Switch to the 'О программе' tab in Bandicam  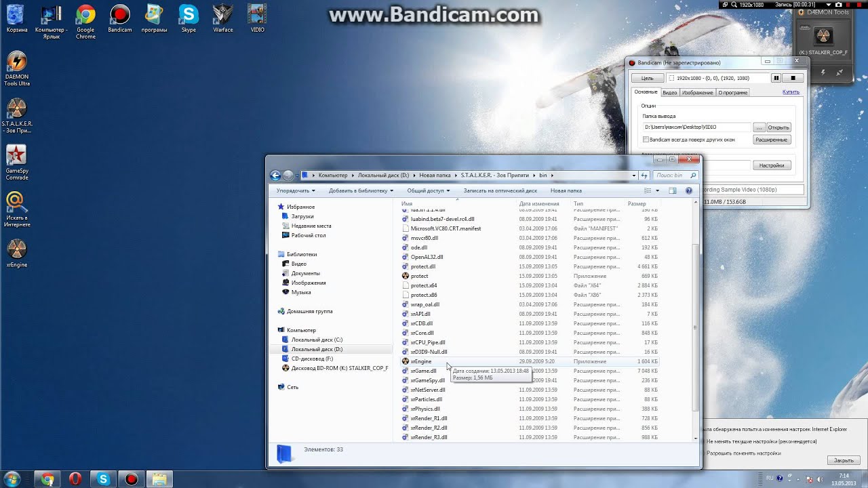tap(733, 92)
